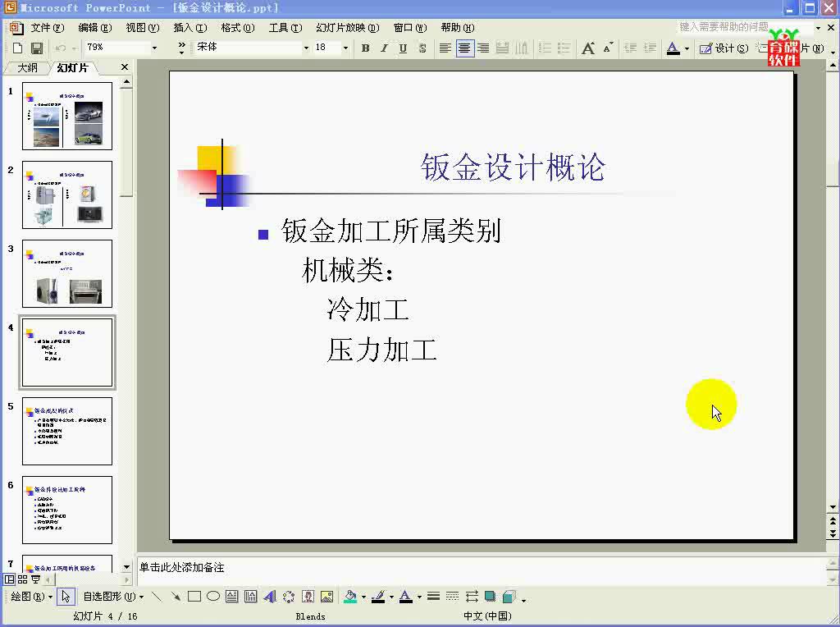Select the Line drawing tool
Viewport: 840px width, 627px height.
[x=156, y=597]
